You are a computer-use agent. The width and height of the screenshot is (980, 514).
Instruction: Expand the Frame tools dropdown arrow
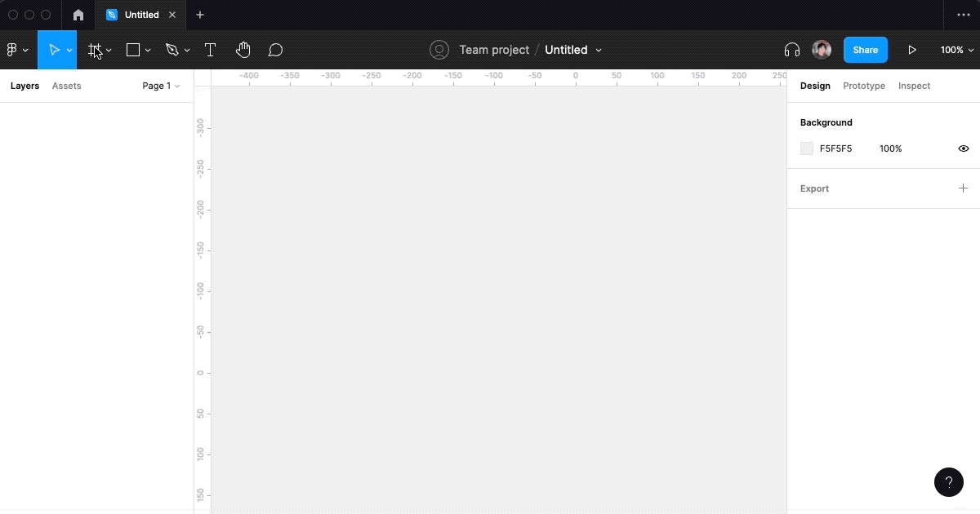point(109,51)
